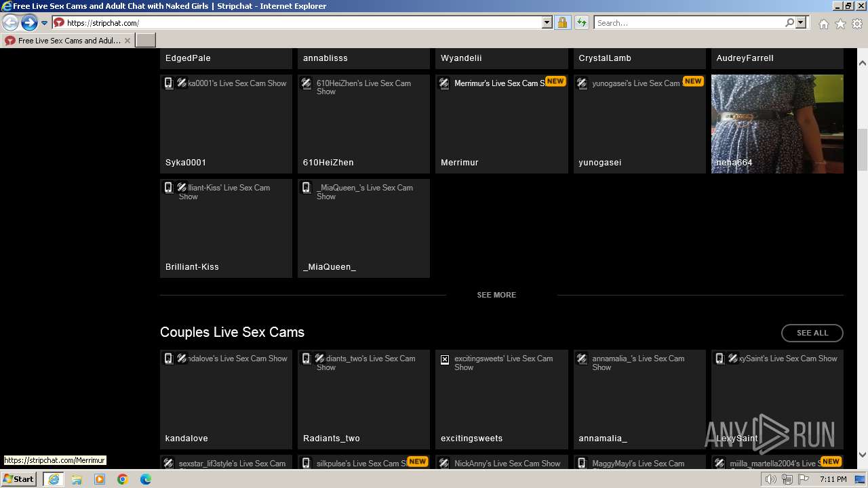Click the striped icon on 610HeiZhen card
Screen dimensions: 868x488
307,83
